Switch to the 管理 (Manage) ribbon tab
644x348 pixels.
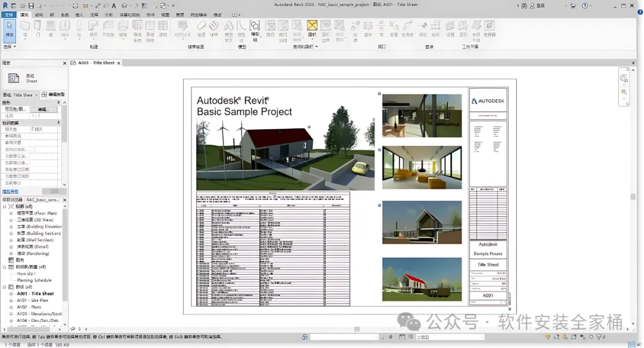tap(180, 15)
